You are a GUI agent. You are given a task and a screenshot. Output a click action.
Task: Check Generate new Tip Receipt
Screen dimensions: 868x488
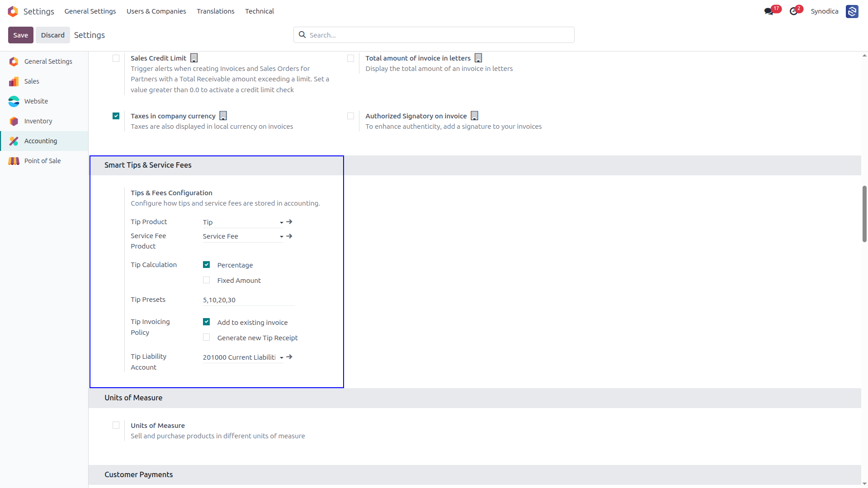coord(207,338)
